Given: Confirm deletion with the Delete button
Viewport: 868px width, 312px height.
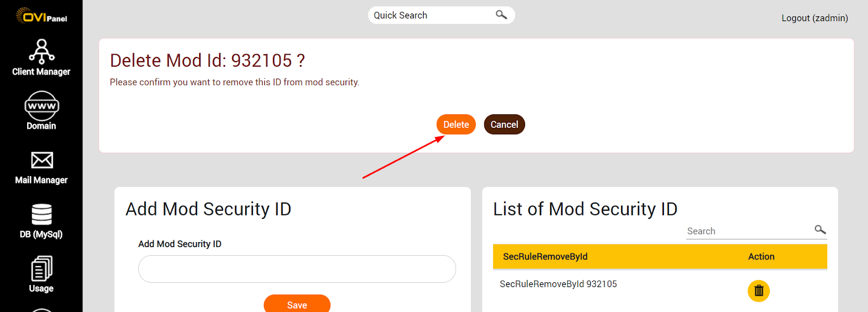Looking at the screenshot, I should (x=456, y=124).
